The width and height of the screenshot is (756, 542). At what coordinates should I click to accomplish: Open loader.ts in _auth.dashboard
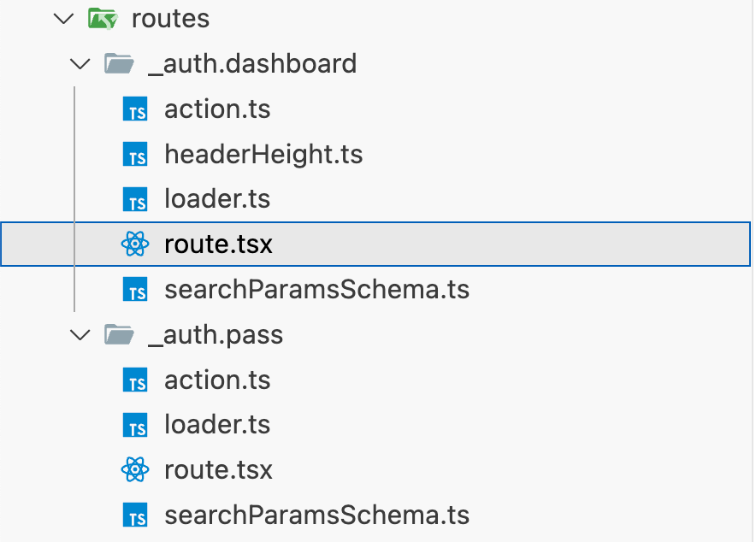[x=217, y=199]
